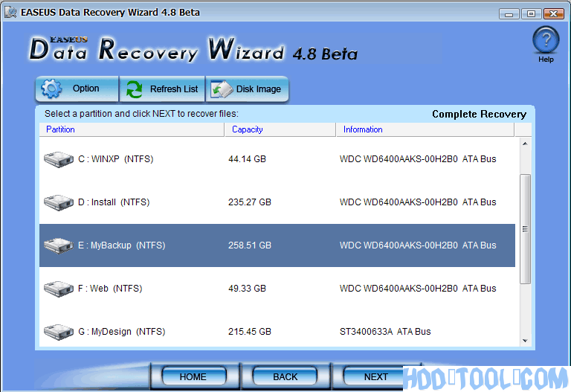
Task: Click the 44.14 GB capacity value
Action: click(247, 159)
